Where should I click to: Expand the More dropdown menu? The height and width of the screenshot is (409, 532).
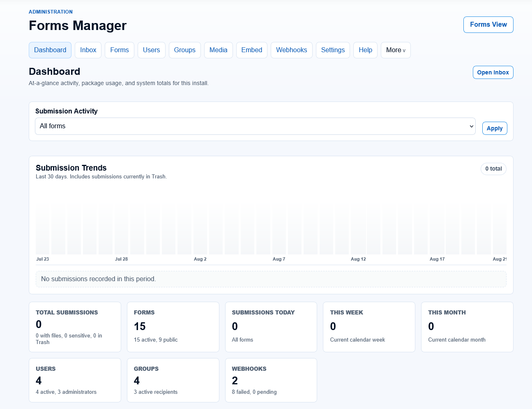pos(396,50)
